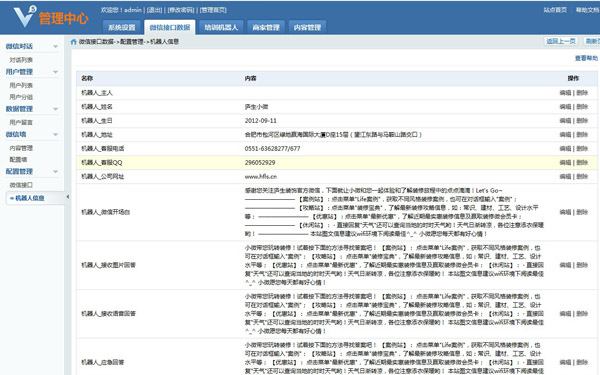Click the 修改密码 link

(x=181, y=10)
